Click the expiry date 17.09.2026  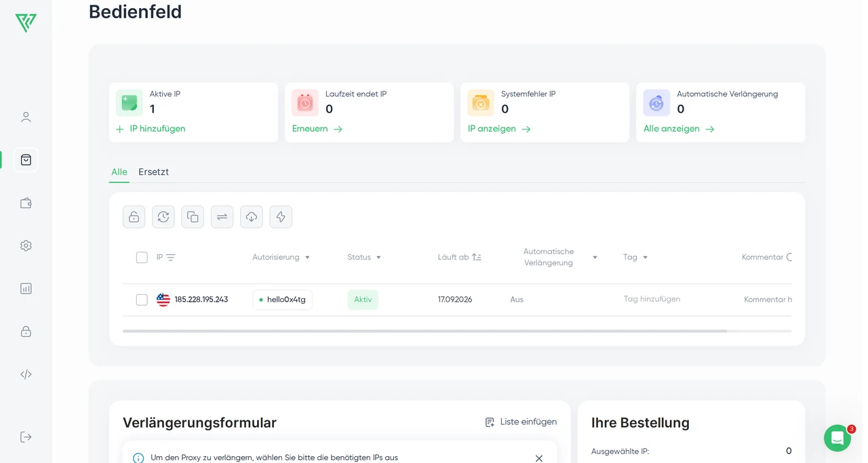click(455, 300)
